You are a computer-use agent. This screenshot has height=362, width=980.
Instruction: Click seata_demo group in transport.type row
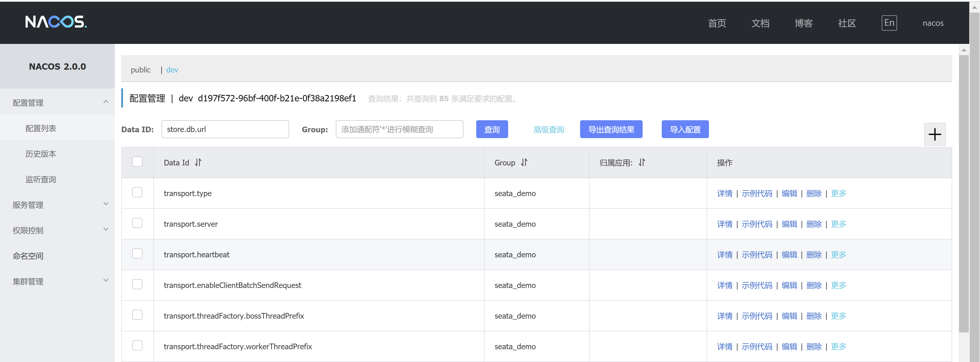tap(515, 193)
